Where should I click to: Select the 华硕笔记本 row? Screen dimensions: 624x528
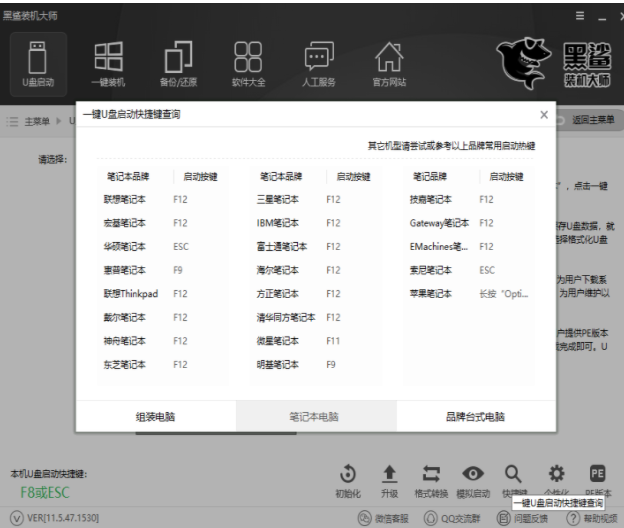tap(163, 247)
